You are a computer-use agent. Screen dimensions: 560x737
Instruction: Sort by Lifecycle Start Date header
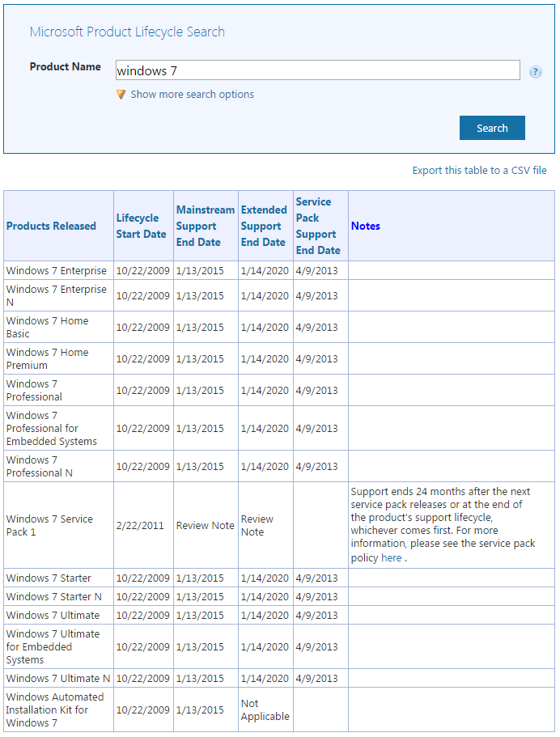141,226
